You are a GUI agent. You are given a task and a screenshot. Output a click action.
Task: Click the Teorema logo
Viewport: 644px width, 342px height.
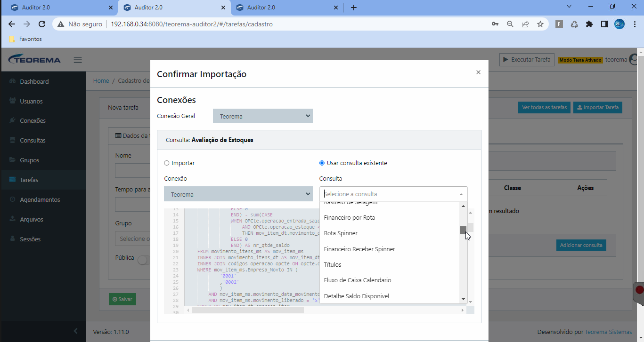click(35, 60)
